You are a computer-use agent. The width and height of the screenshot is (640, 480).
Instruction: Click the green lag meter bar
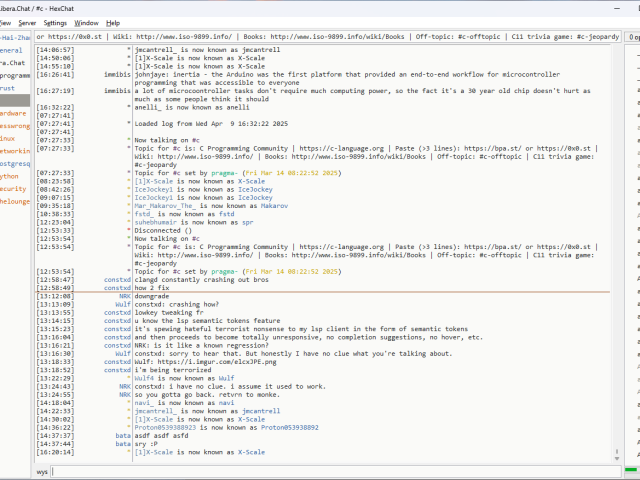(x=631, y=469)
